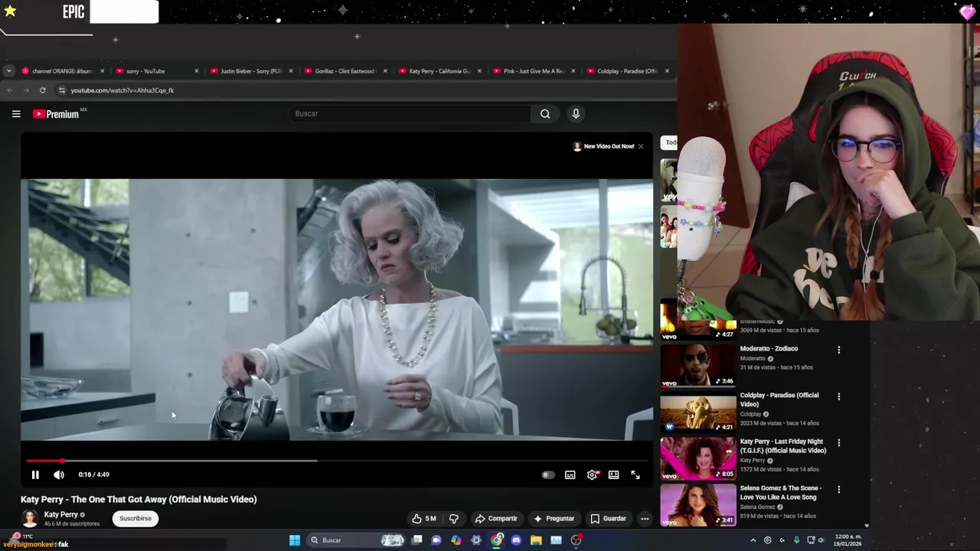Open File Explorer from taskbar

pos(536,540)
